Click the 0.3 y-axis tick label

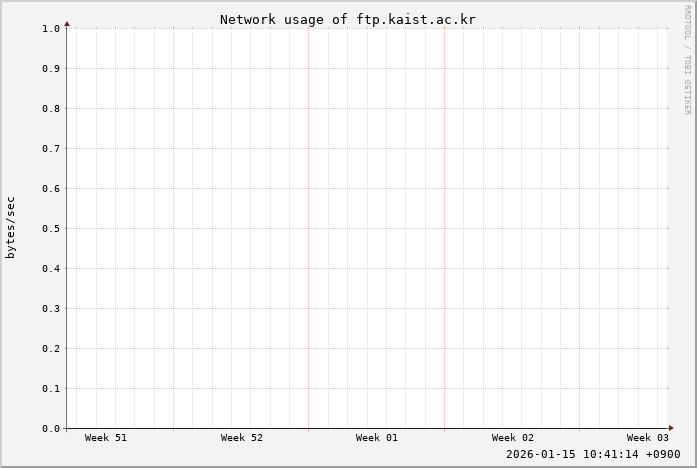pos(52,308)
